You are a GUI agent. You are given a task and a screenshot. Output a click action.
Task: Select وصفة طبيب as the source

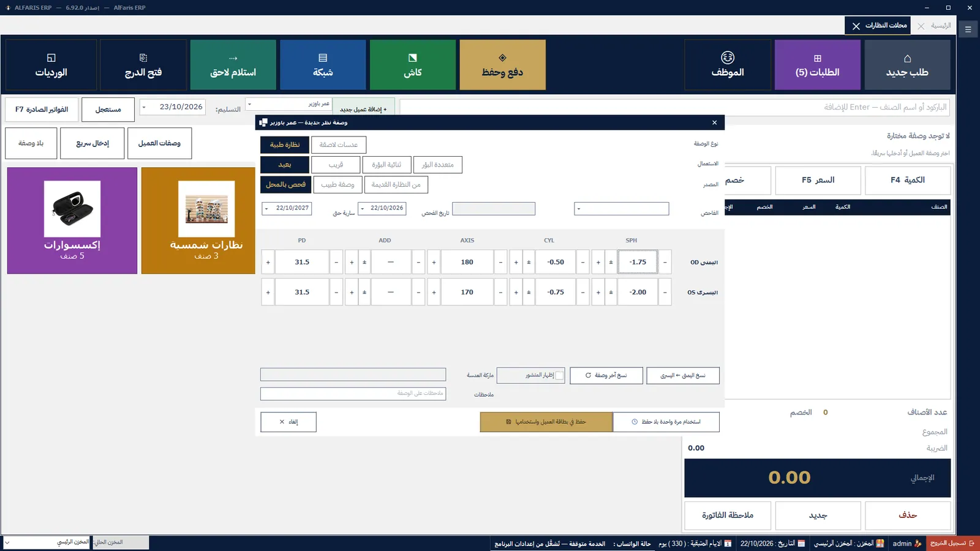pos(337,184)
